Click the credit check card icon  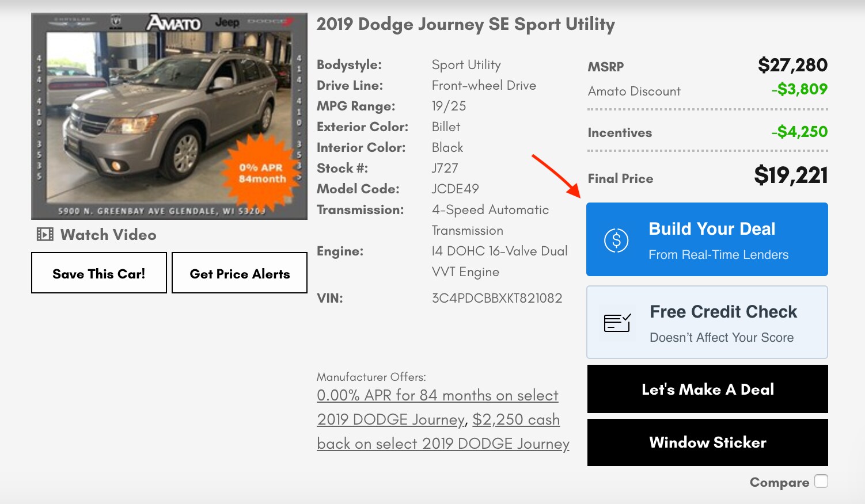click(617, 323)
